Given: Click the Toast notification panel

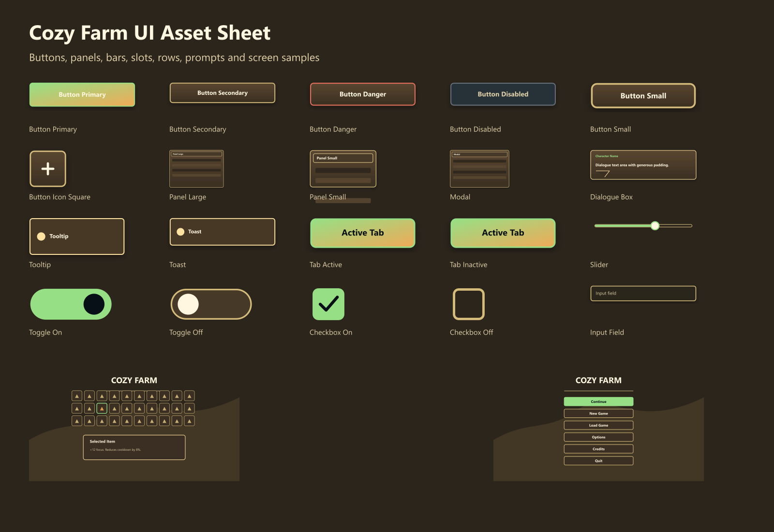Looking at the screenshot, I should click(223, 232).
